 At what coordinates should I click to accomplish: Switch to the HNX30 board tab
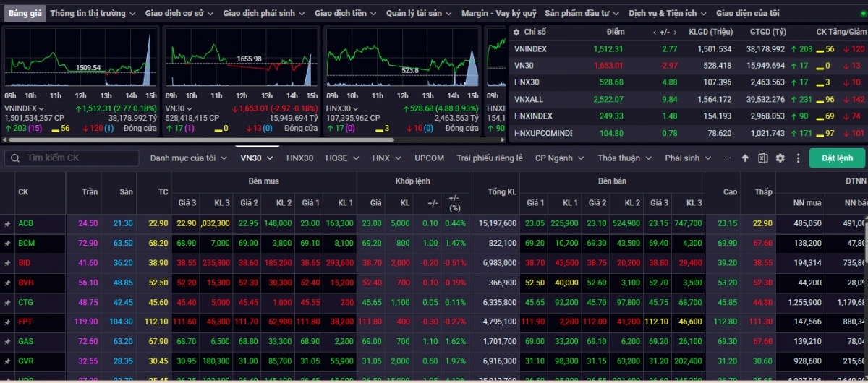point(299,158)
